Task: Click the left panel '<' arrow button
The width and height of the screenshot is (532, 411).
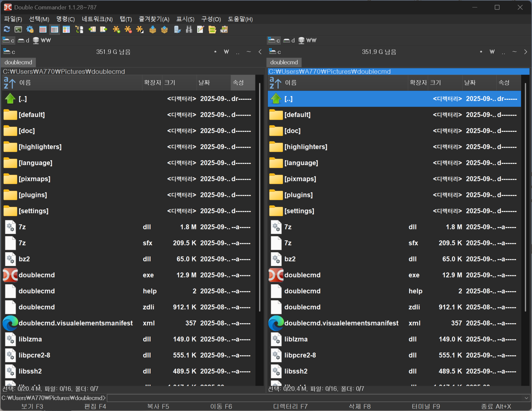Action: pos(260,52)
